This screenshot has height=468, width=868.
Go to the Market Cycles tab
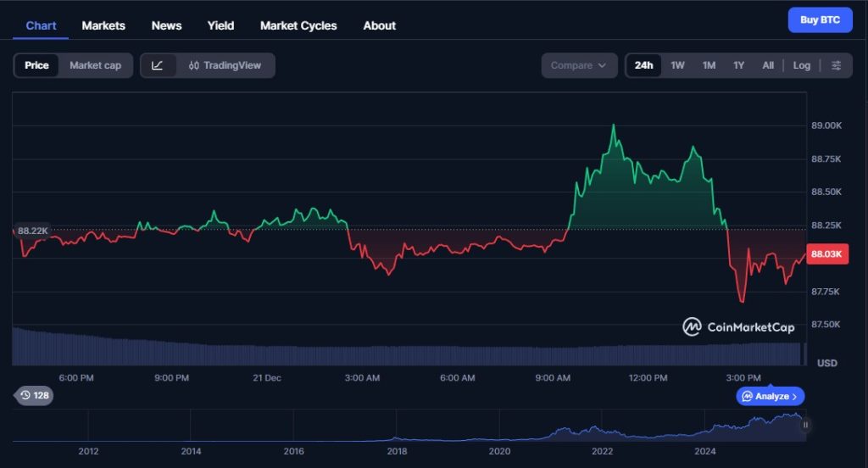tap(298, 25)
